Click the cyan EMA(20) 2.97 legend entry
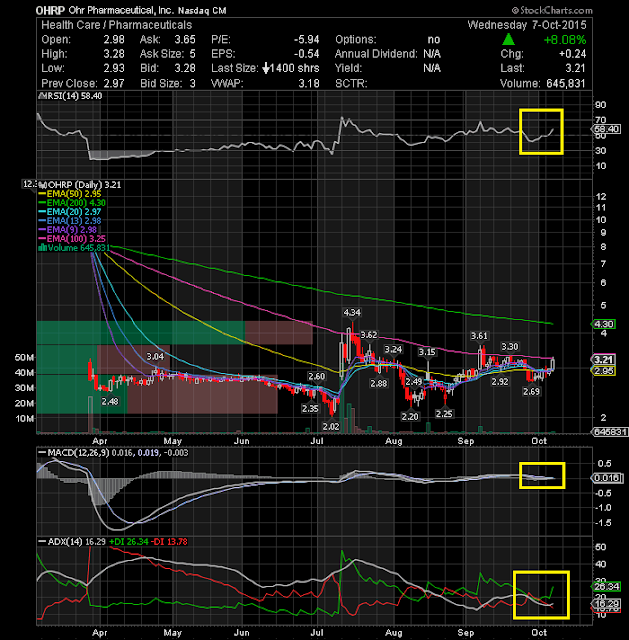Viewport: 629px width, 640px height. tap(69, 212)
